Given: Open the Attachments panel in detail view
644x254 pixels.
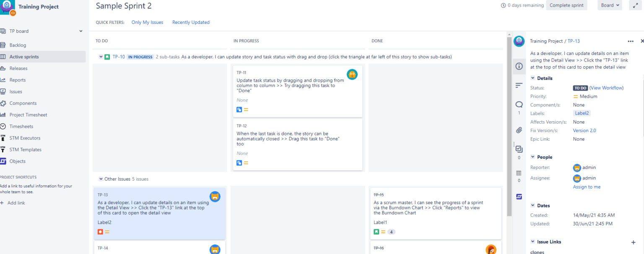Looking at the screenshot, I should (519, 130).
